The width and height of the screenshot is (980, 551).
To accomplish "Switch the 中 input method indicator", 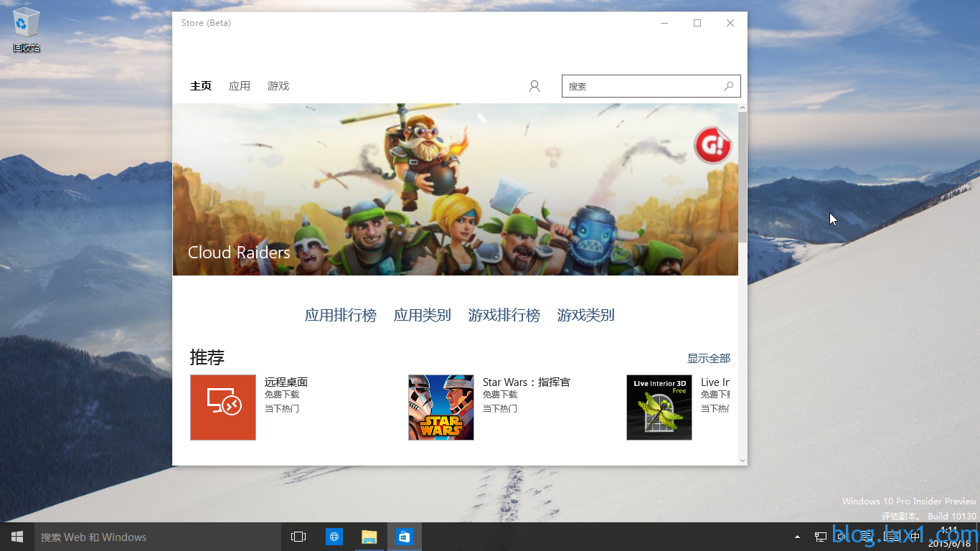I will coord(915,537).
